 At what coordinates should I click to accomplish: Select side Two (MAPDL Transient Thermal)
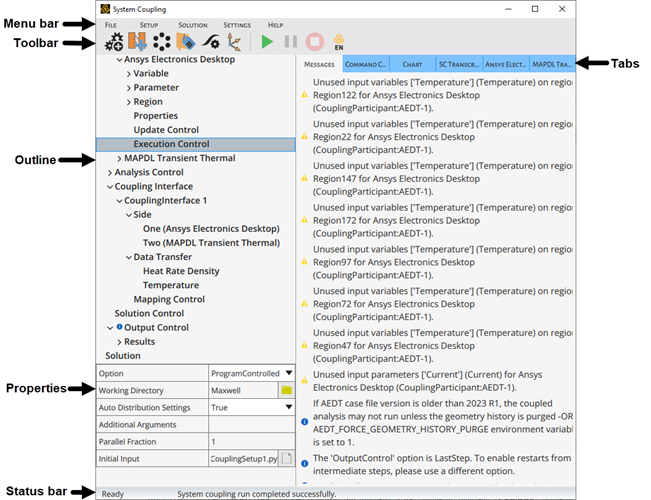tap(211, 243)
